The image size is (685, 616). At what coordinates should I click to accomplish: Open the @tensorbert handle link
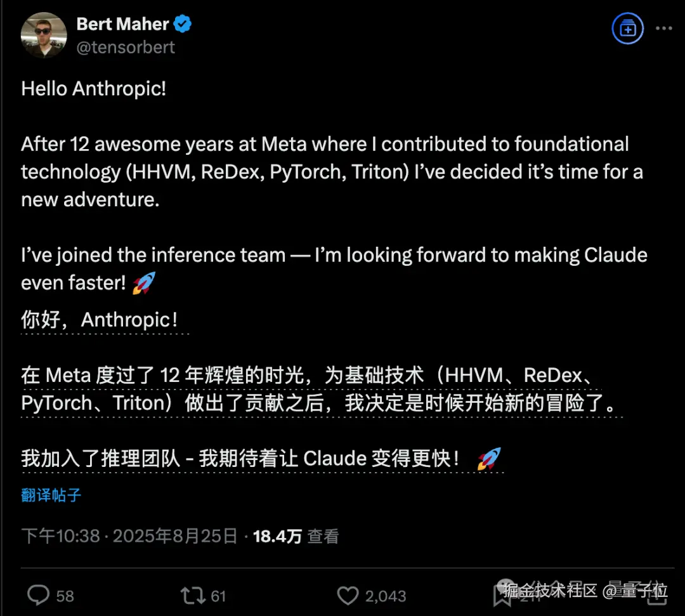[126, 48]
